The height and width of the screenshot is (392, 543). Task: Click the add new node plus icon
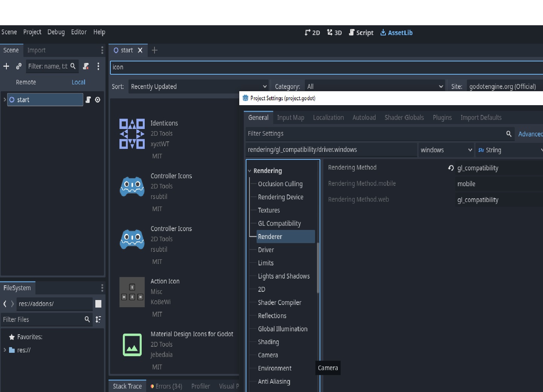pyautogui.click(x=6, y=66)
